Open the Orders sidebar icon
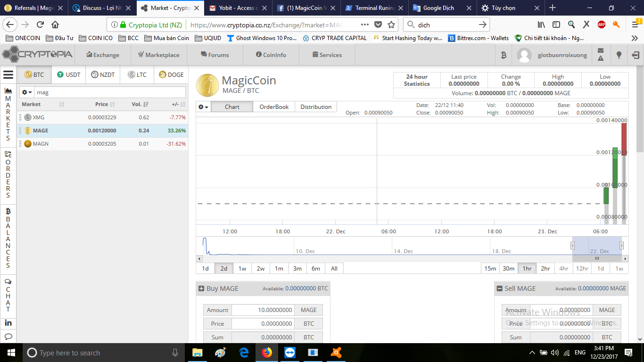Image resolution: width=644 pixels, height=362 pixels. pyautogui.click(x=8, y=154)
